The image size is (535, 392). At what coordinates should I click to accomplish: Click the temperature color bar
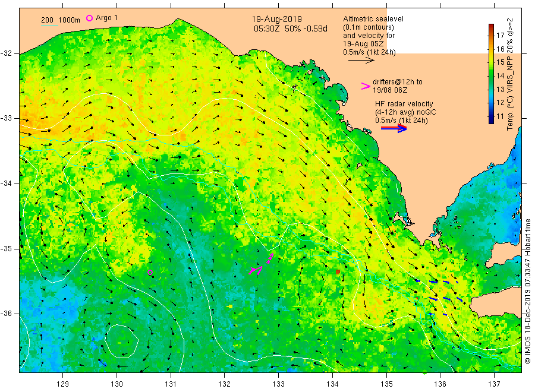coord(491,74)
